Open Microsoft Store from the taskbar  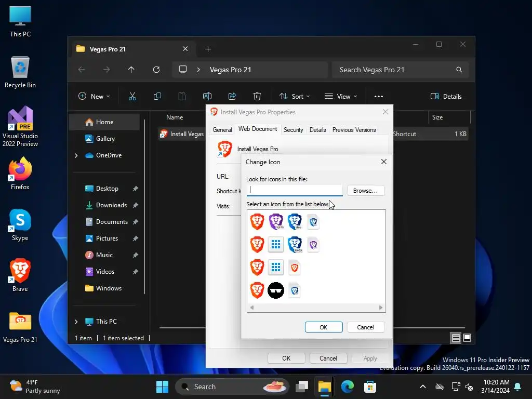click(370, 387)
